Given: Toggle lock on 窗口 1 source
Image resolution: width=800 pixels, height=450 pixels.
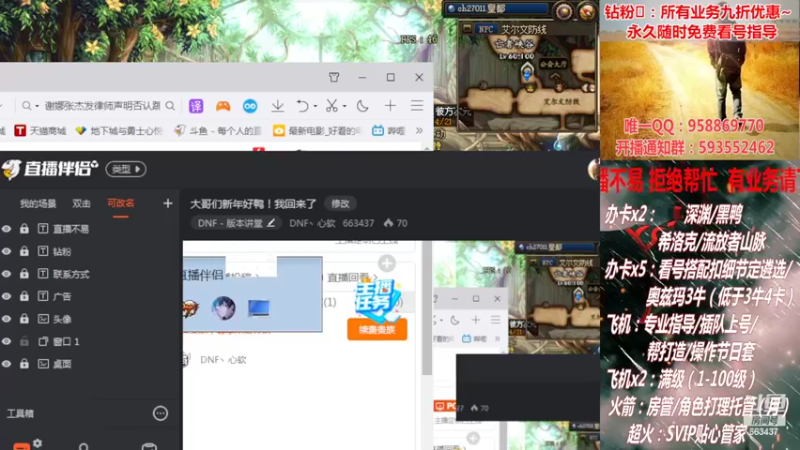Looking at the screenshot, I should point(24,341).
